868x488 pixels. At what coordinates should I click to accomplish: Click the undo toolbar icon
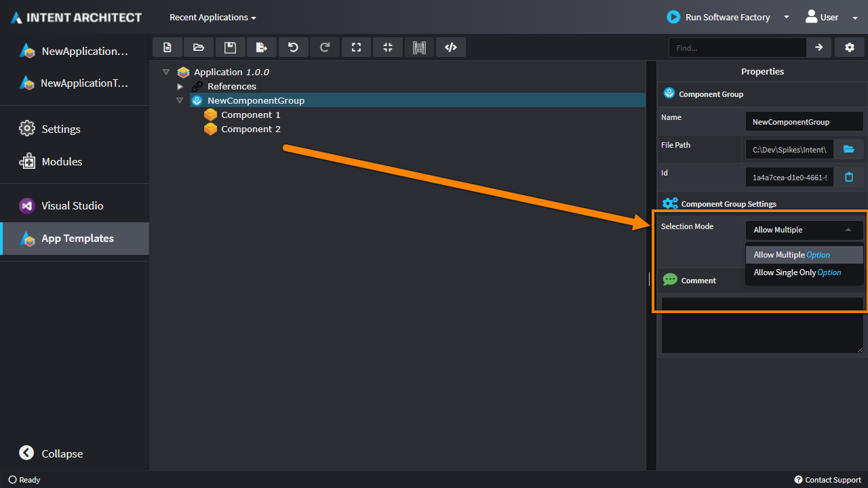click(x=293, y=47)
